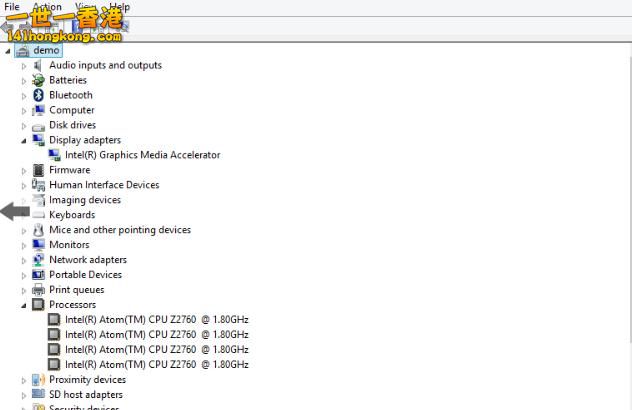Screen dimensions: 632x410
Task: Click the Print queues printer icon
Action: tap(39, 290)
